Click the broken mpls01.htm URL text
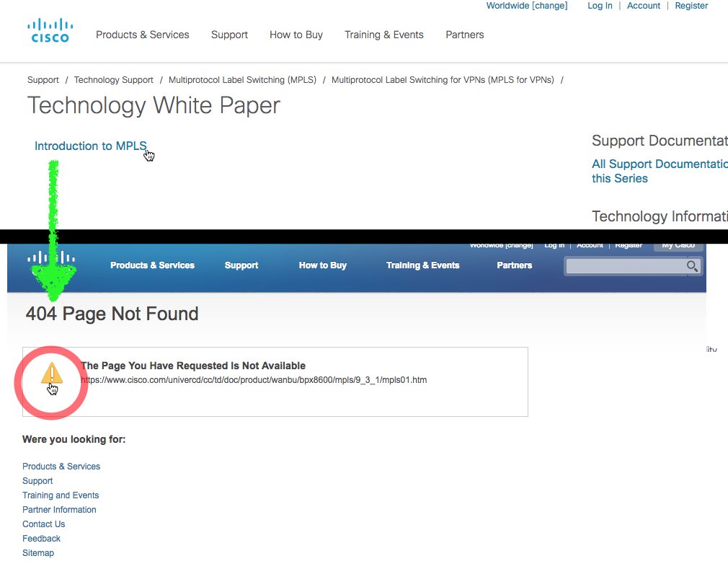 click(x=254, y=380)
